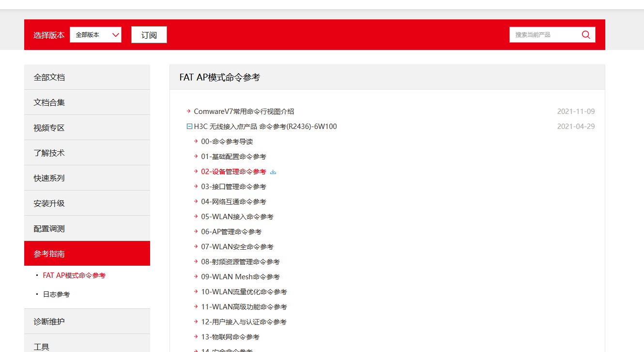Click the 订阅 subscribe button
This screenshot has height=352, width=644.
click(x=149, y=35)
